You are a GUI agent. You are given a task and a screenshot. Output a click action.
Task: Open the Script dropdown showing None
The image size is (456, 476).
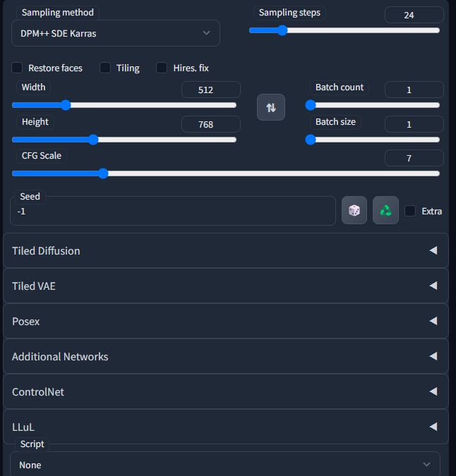[x=225, y=464]
